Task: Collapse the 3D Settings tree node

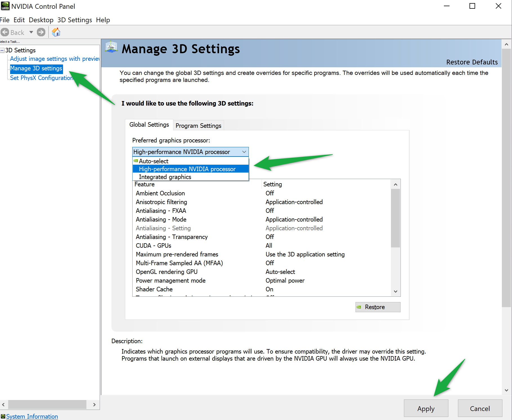Action: coord(2,50)
